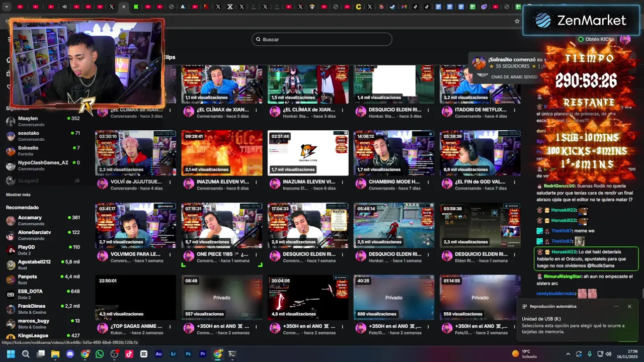The width and height of the screenshot is (644, 362).
Task: Open options menu for VOLVIMOS PARA LE video
Action: point(170,254)
